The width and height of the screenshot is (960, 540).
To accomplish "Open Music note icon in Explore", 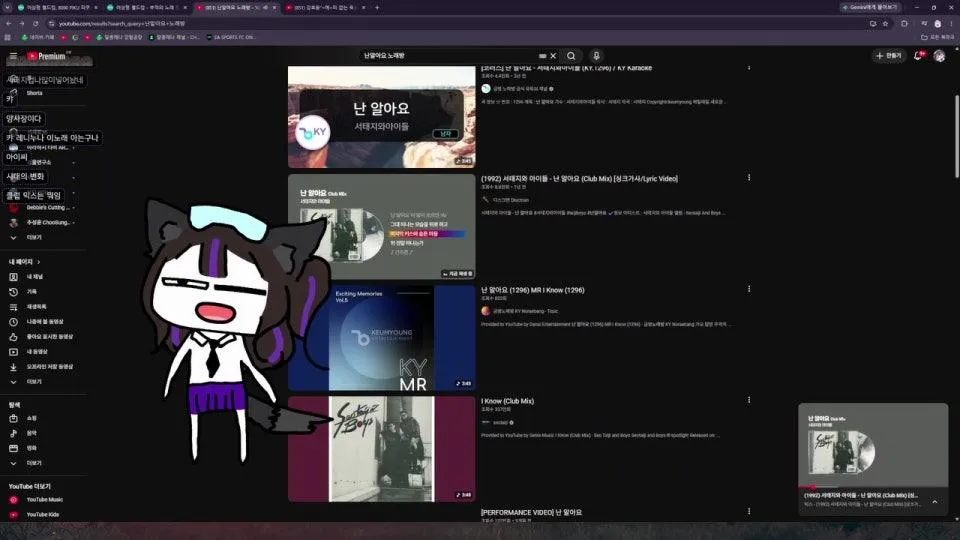I will 13,433.
